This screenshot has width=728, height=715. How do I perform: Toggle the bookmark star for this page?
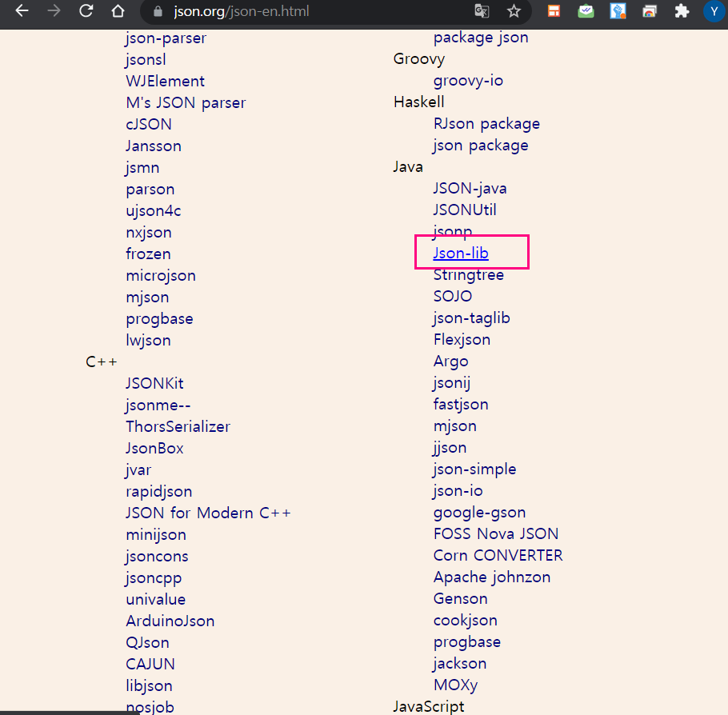point(514,11)
